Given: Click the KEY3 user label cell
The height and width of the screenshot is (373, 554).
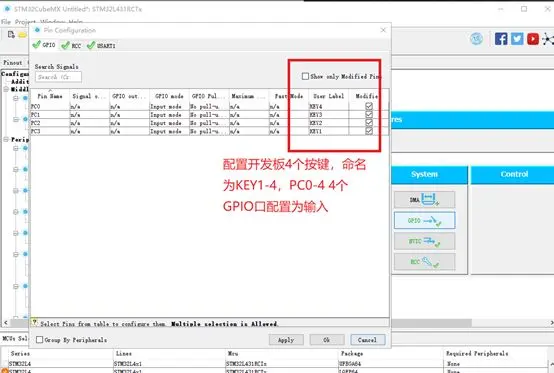Looking at the screenshot, I should pos(329,114).
